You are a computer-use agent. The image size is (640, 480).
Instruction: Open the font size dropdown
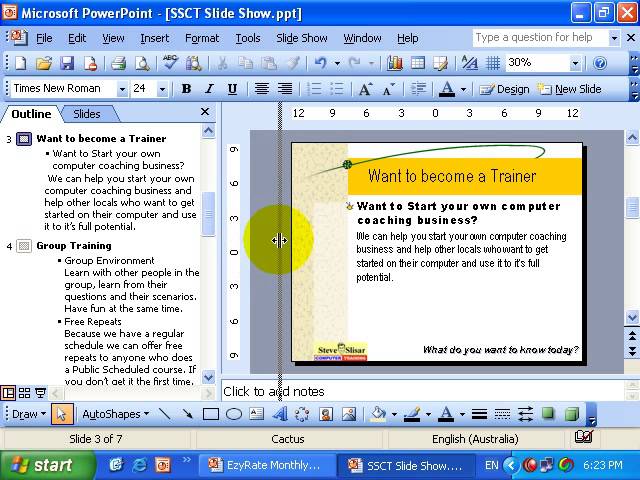[x=162, y=89]
